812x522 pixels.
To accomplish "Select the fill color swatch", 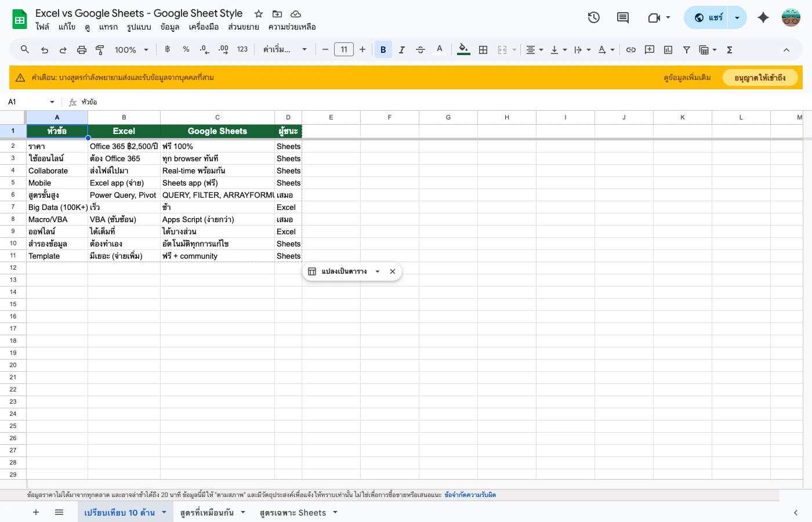I will point(462,49).
